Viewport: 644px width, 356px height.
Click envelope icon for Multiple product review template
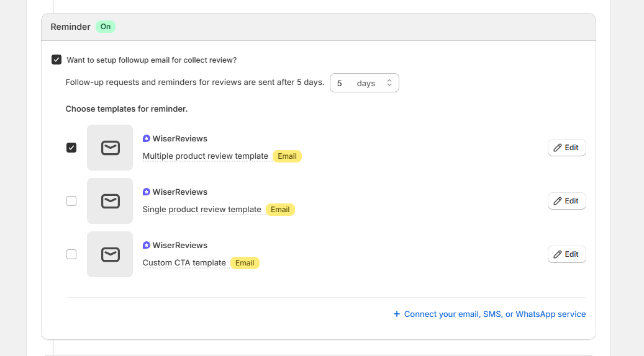[x=110, y=148]
